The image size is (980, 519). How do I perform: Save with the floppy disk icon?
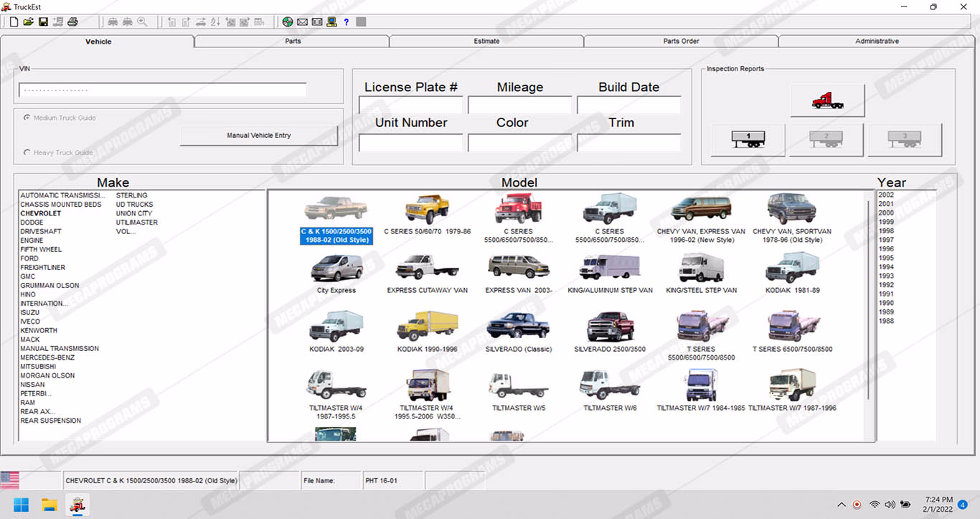43,22
